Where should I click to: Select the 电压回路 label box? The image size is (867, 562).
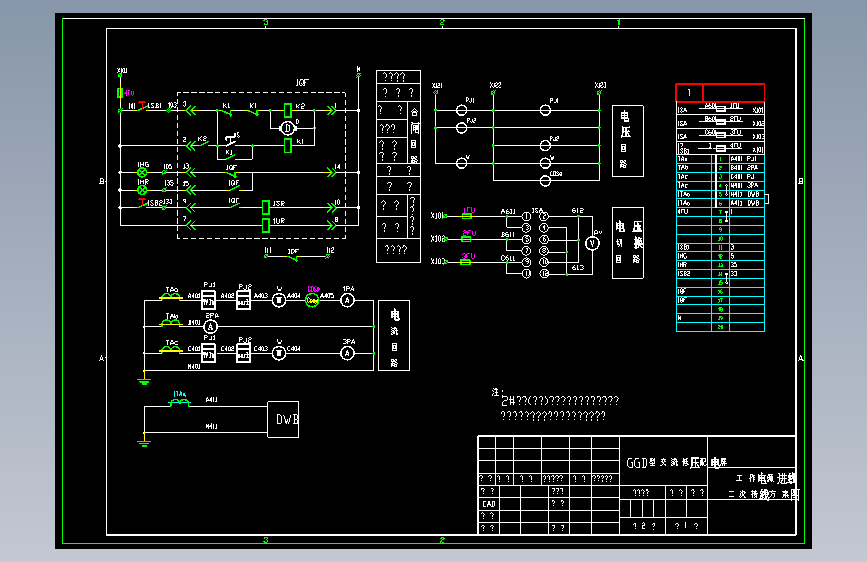[x=628, y=141]
